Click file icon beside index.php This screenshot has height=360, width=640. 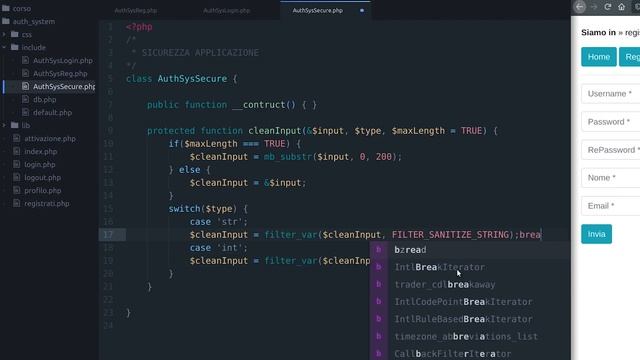click(x=16, y=151)
